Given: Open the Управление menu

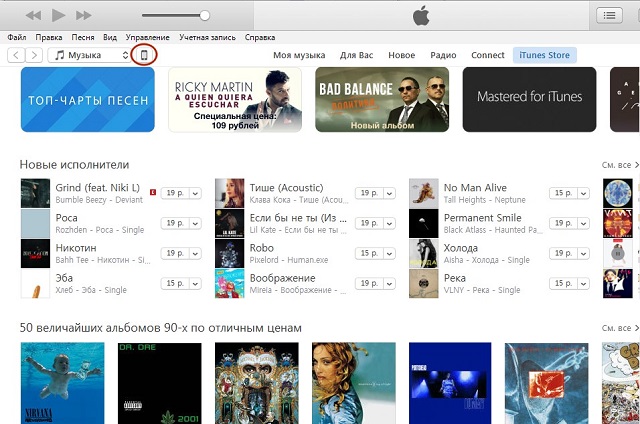Looking at the screenshot, I should [147, 38].
